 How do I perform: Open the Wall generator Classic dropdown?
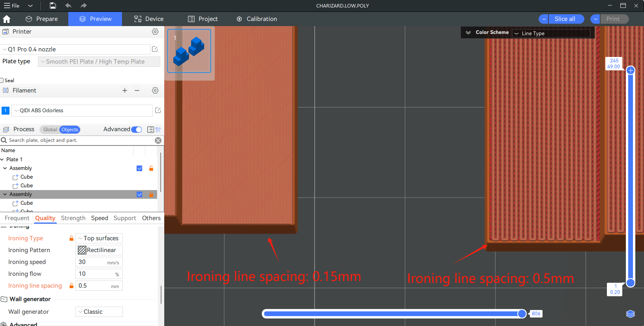point(99,312)
